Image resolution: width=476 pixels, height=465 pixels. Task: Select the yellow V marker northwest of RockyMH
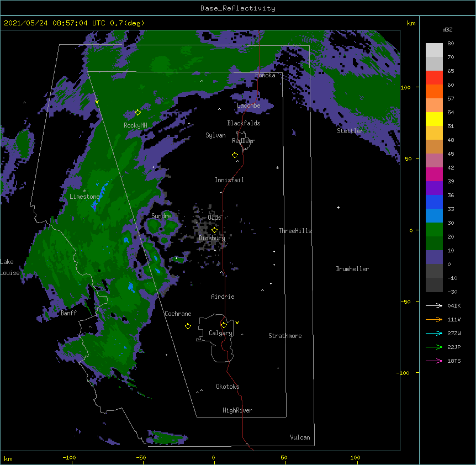click(97, 102)
